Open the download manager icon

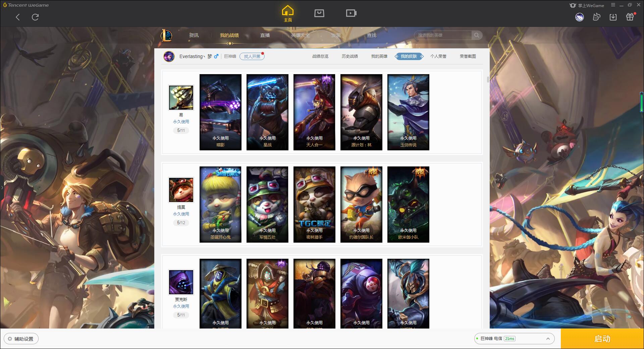pos(613,17)
